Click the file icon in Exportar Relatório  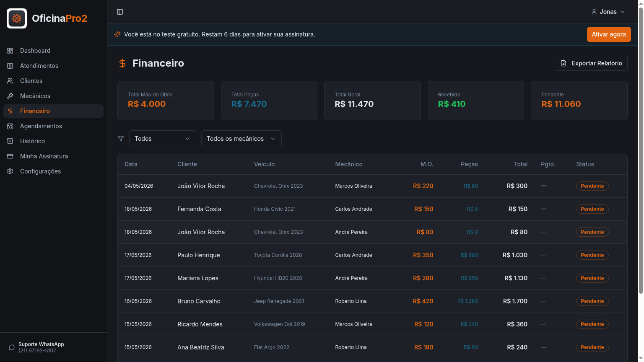tap(563, 63)
